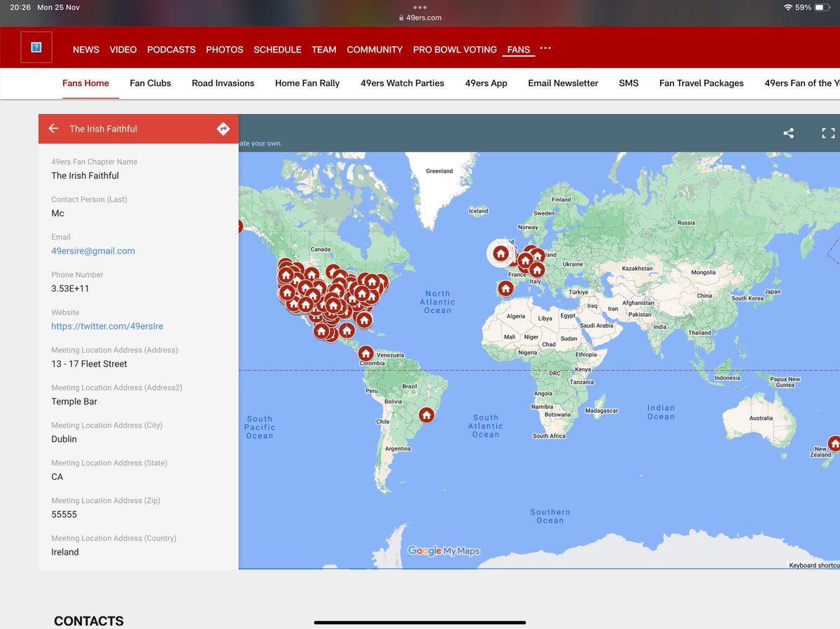Open the VIDEO menu item
Viewport: 840px width, 629px height.
coord(123,50)
